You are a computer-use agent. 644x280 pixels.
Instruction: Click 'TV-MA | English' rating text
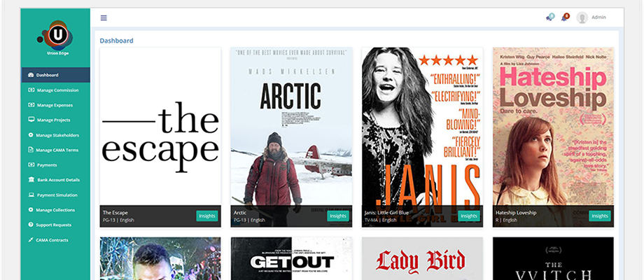pos(381,220)
